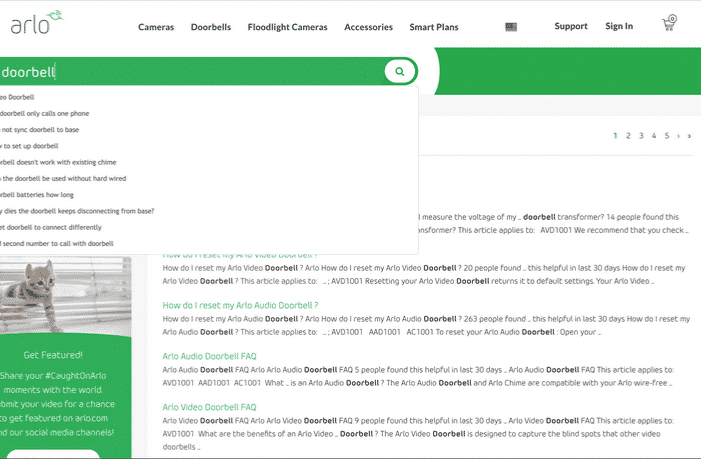This screenshot has width=701, height=459.
Task: Click the current page 1 indicator
Action: [x=616, y=135]
